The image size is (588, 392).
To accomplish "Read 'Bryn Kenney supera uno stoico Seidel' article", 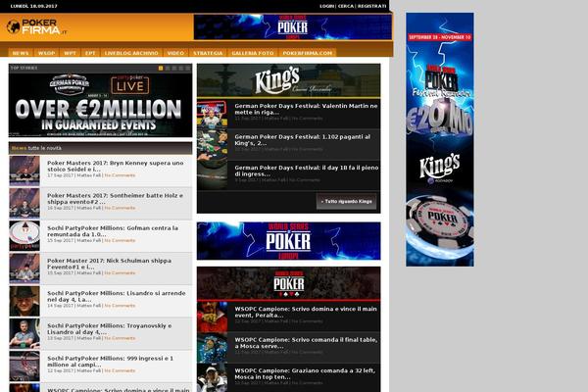I will coord(115,166).
